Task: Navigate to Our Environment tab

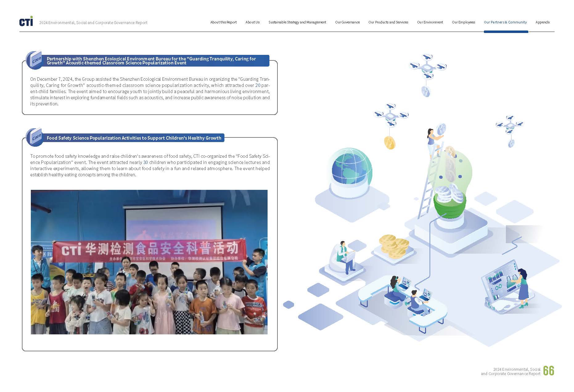Action: tap(430, 22)
